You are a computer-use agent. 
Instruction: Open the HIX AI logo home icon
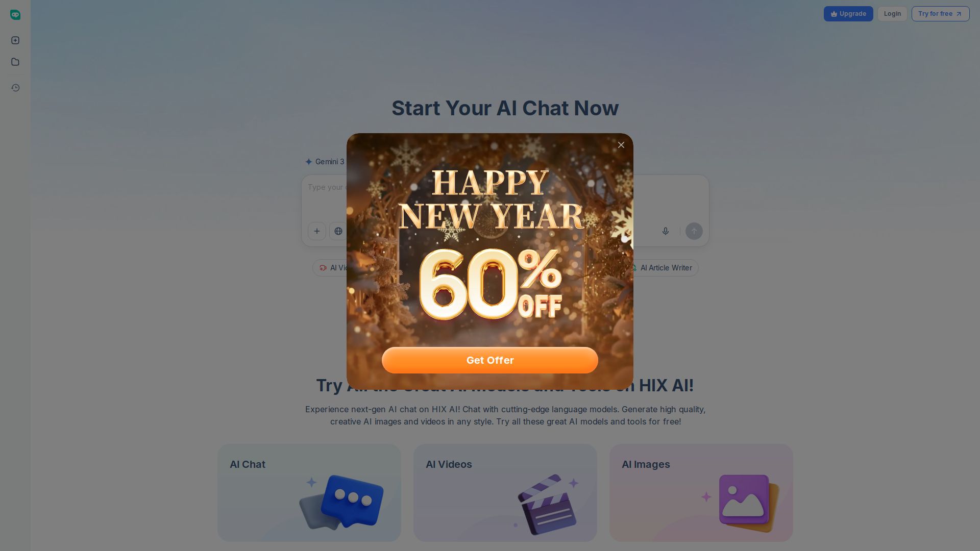[x=15, y=15]
